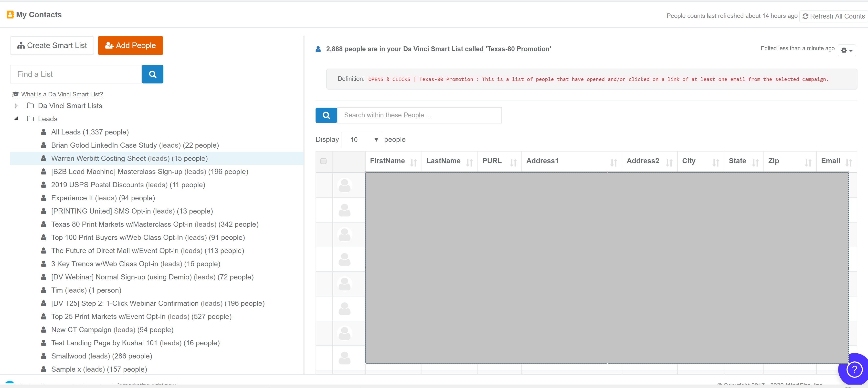Click the blue Find a List search icon
This screenshot has width=868, height=388.
tap(152, 74)
